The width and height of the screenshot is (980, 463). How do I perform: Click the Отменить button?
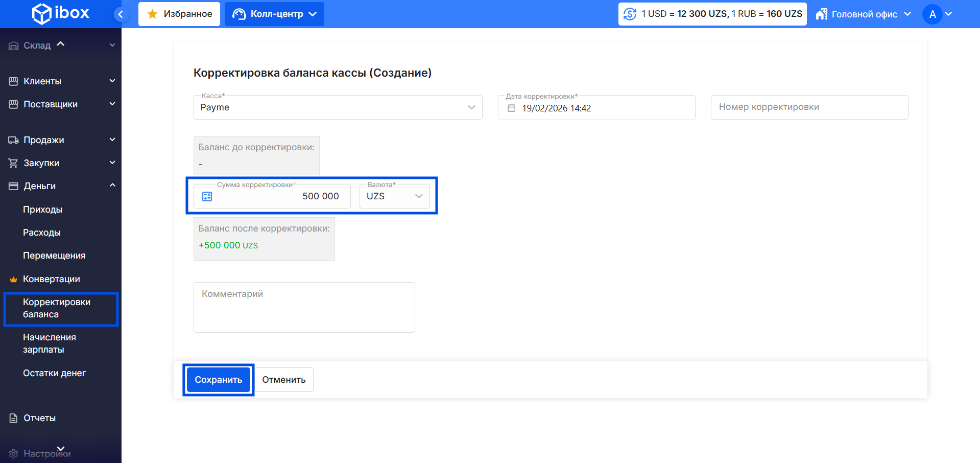[x=284, y=380]
